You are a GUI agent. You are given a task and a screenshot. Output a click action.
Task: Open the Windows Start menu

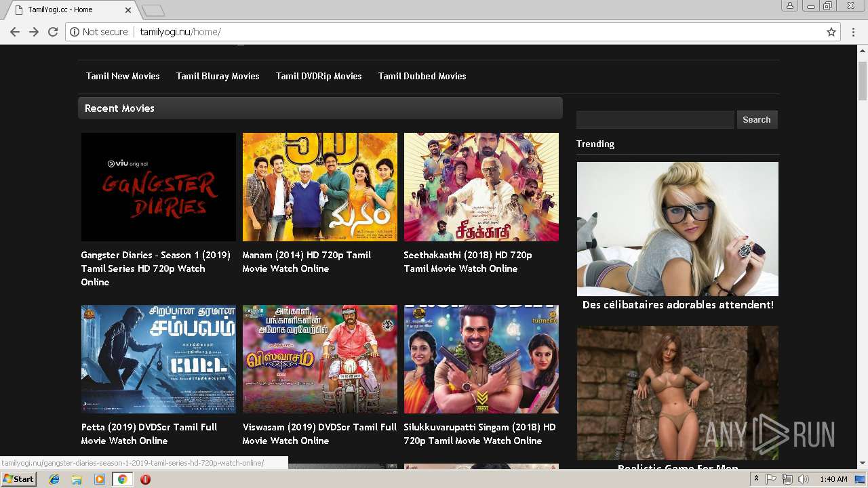(18, 479)
